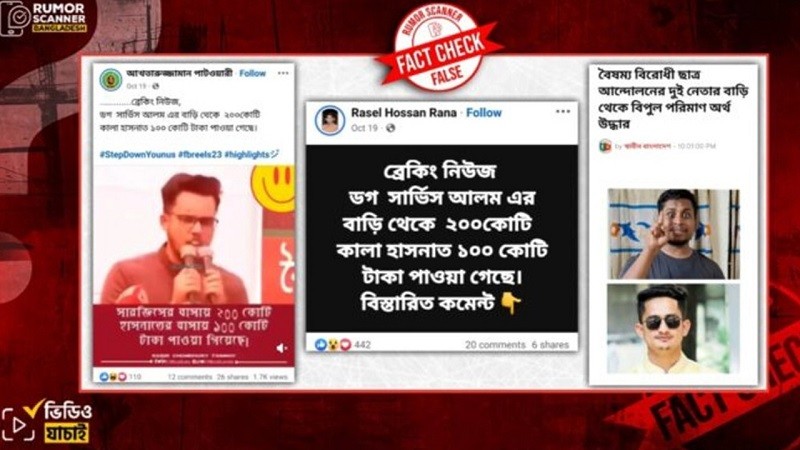Toggle the video mute speaker icon
The width and height of the screenshot is (800, 450).
(x=282, y=348)
